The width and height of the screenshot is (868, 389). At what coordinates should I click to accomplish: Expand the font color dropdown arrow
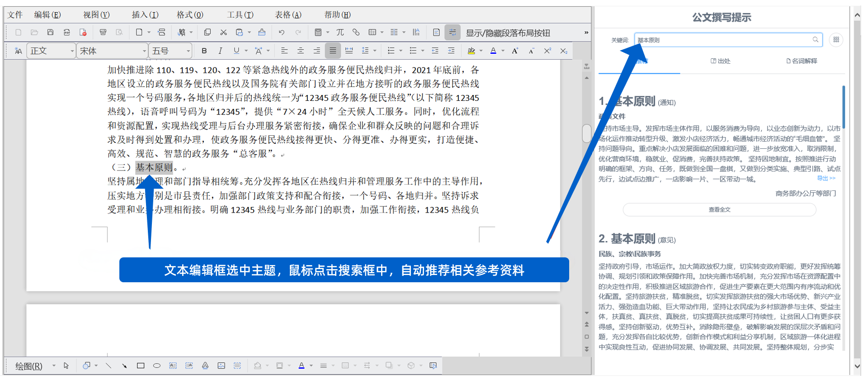503,51
